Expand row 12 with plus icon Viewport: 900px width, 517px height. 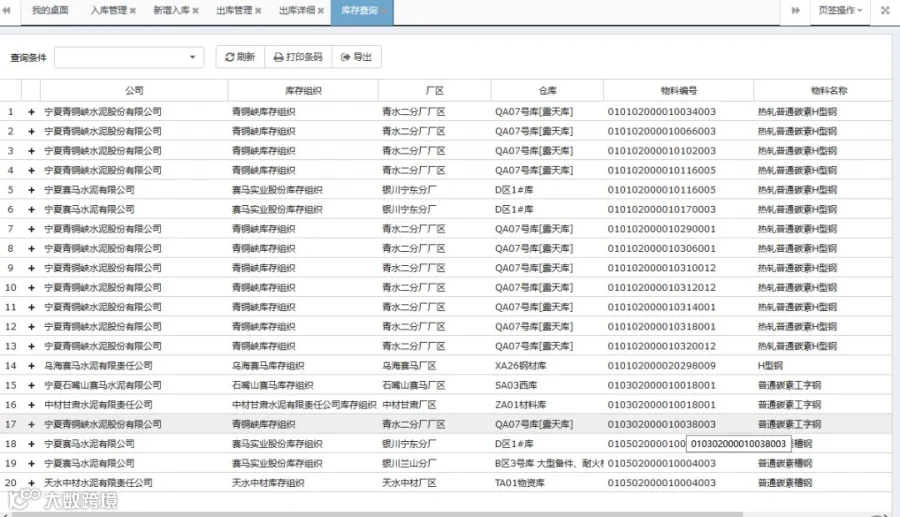(x=31, y=326)
